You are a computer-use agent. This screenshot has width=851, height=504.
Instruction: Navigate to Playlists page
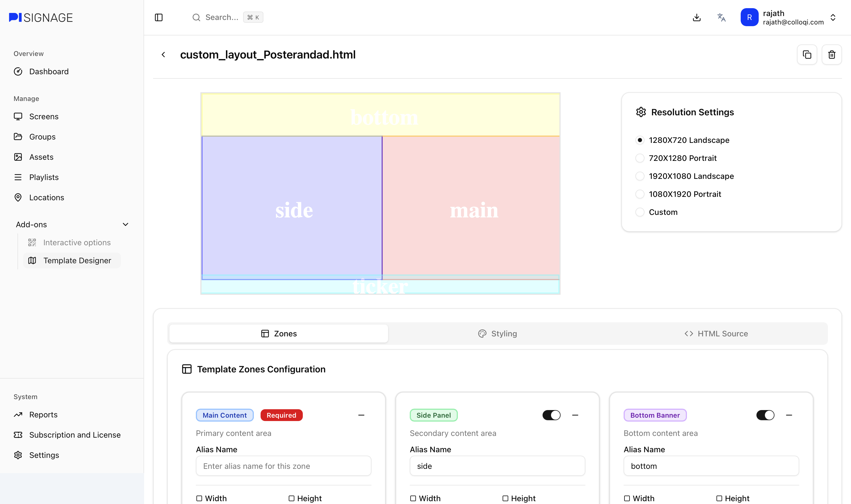(44, 177)
